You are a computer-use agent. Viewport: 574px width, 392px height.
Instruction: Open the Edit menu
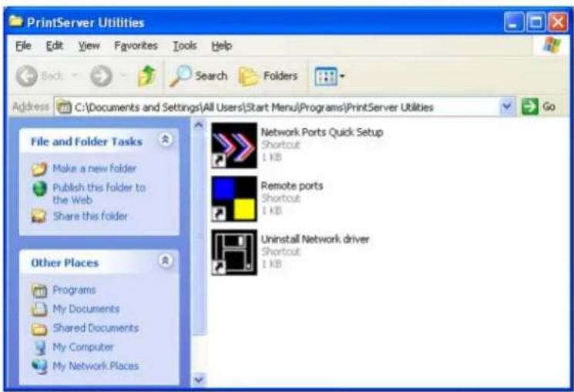click(x=55, y=45)
